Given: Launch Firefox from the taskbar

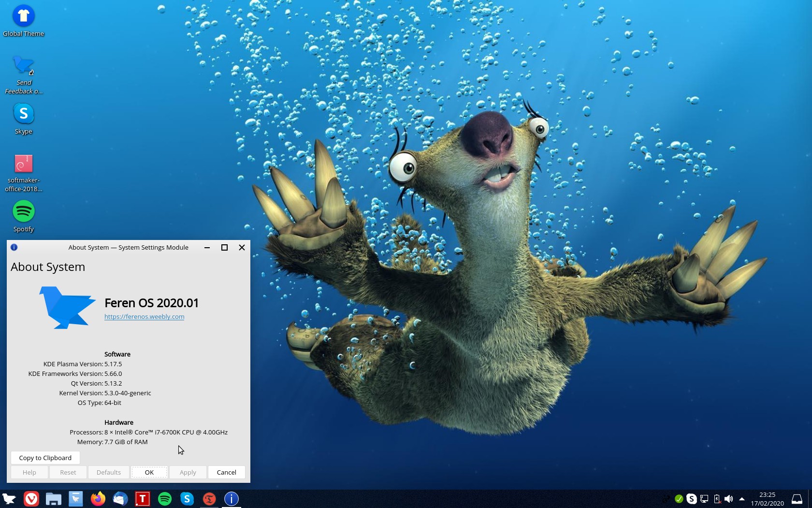Looking at the screenshot, I should coord(98,499).
